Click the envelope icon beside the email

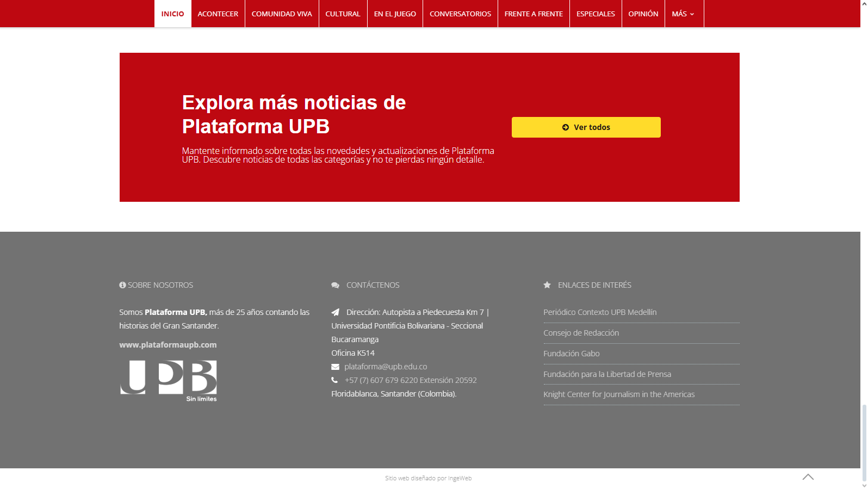[x=335, y=367]
